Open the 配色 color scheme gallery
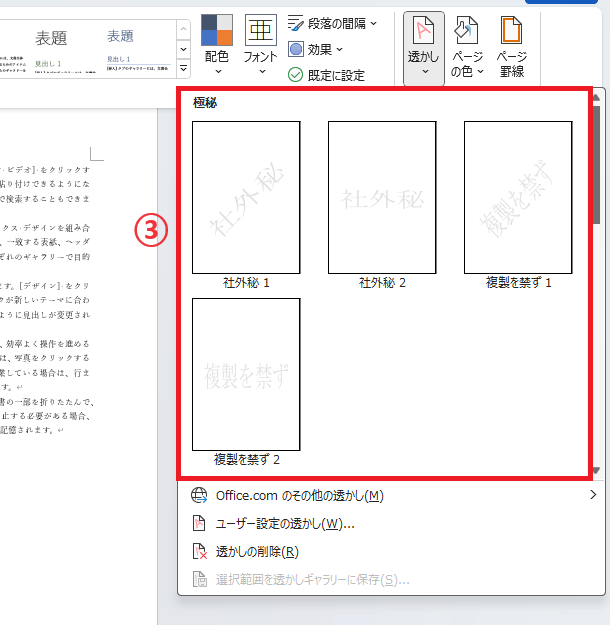 tap(216, 45)
